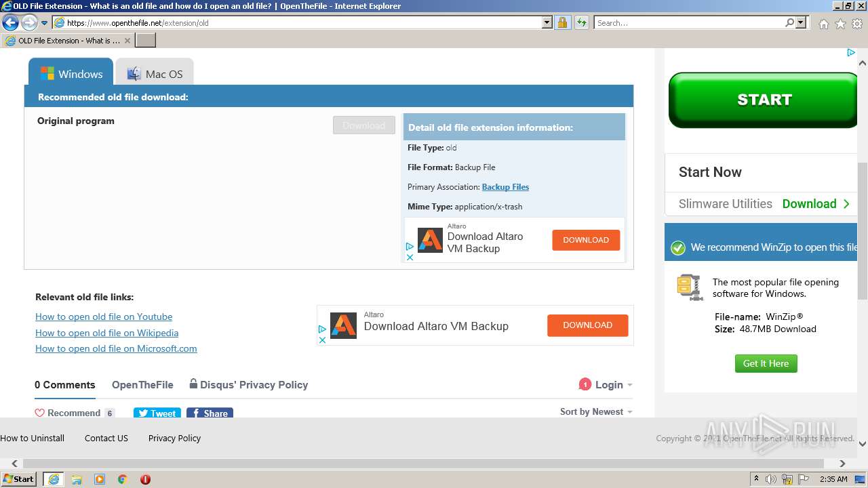
Task: Select the 0 Comments tab
Action: 65,385
